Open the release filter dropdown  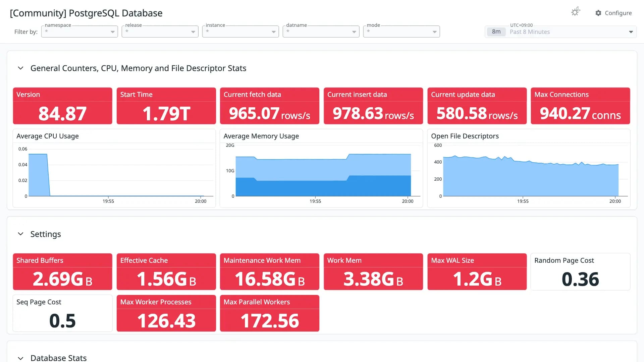[160, 32]
